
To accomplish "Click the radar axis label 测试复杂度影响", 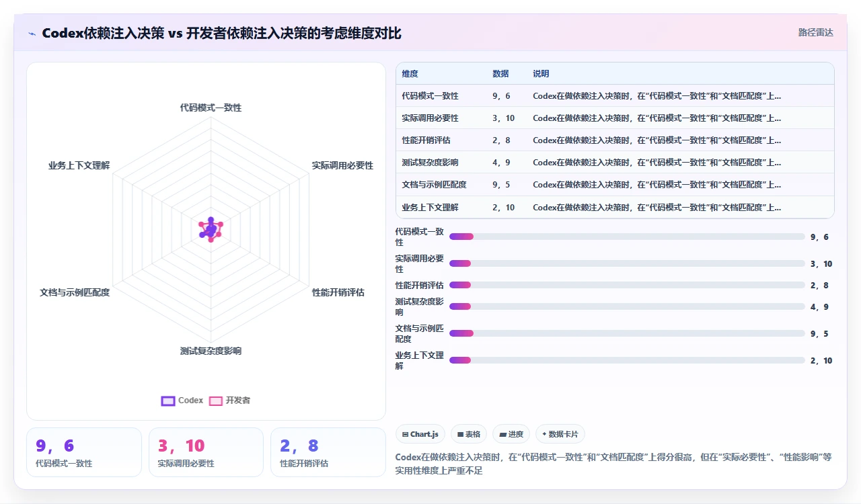I will [211, 351].
